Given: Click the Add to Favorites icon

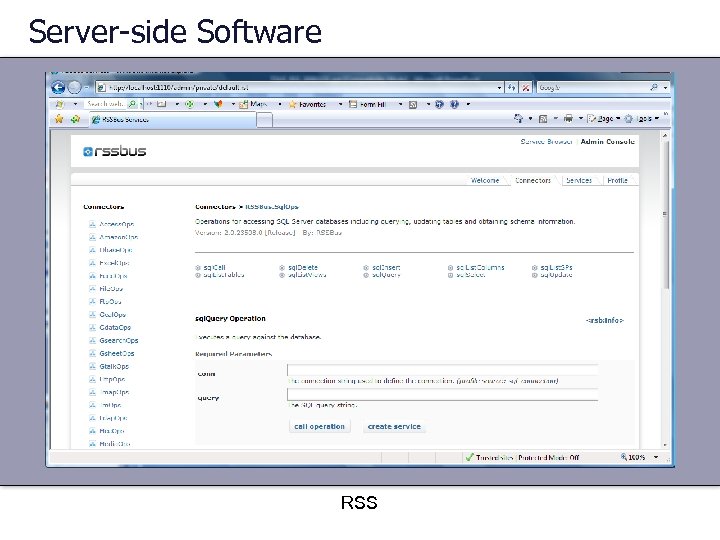Looking at the screenshot, I should [x=75, y=119].
